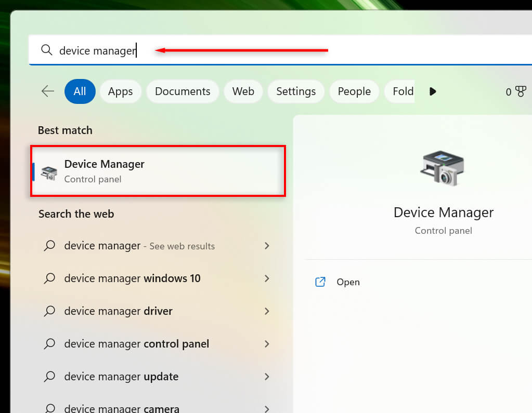Click the 'Control panel' subtitle under best match
This screenshot has height=413, width=532.
(x=93, y=179)
